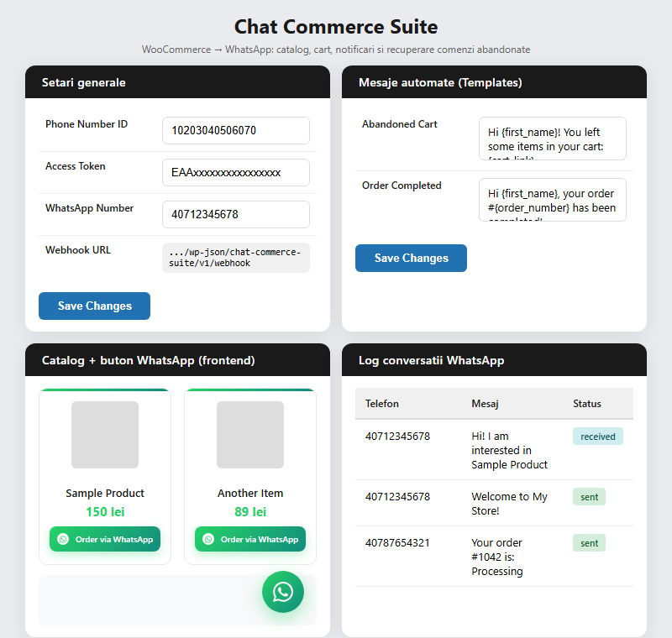Click the Mesaj column header
The width and height of the screenshot is (672, 638).
tap(485, 403)
